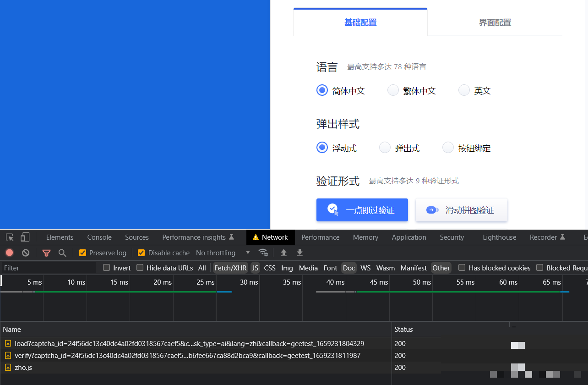The height and width of the screenshot is (385, 588).
Task: Switch to the Application panel
Action: coord(408,237)
